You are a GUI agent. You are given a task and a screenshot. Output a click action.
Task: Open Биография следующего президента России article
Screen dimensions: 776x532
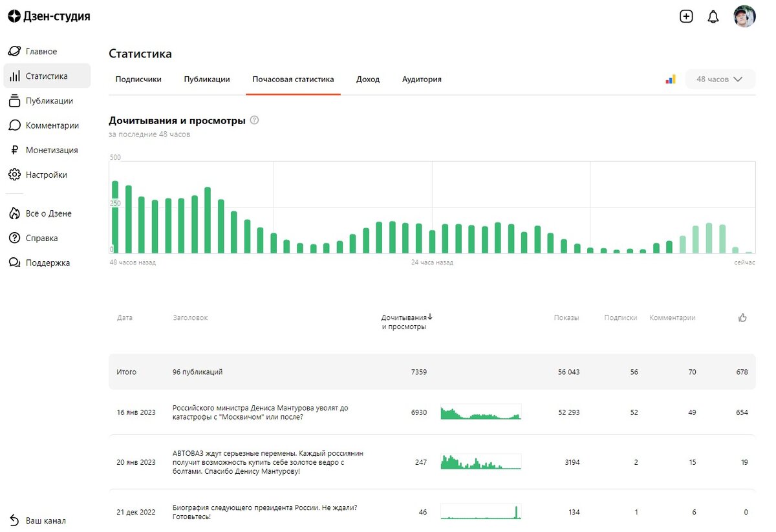(265, 512)
